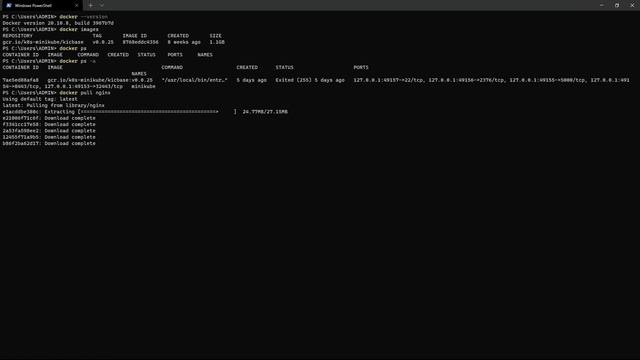
Task: Click the Extracting progress bar
Action: 157,112
